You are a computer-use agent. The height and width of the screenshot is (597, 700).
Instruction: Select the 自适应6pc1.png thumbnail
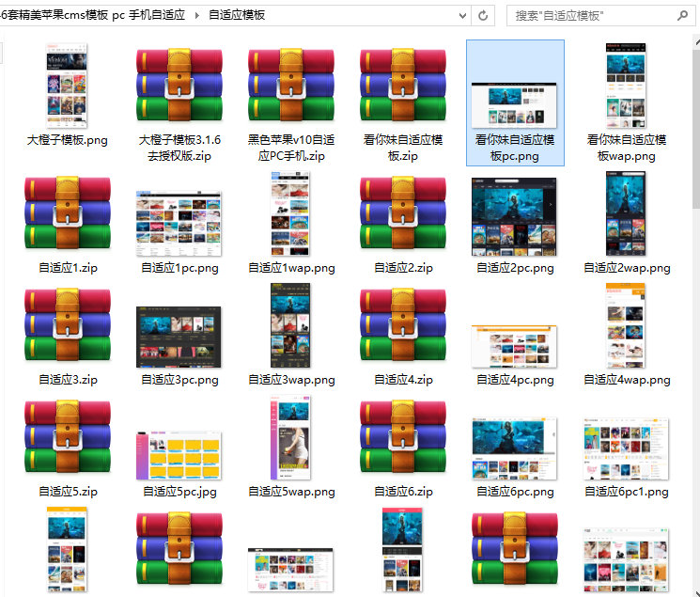tap(626, 448)
